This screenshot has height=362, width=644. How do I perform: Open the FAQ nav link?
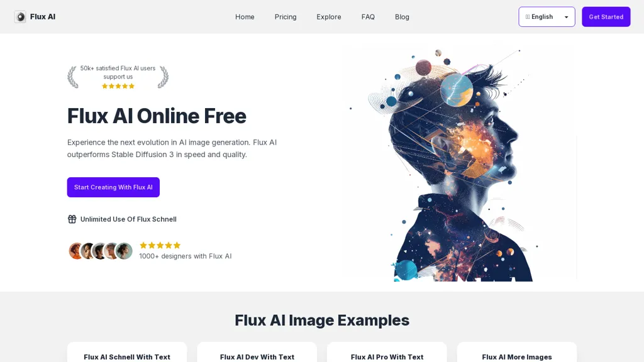[368, 17]
